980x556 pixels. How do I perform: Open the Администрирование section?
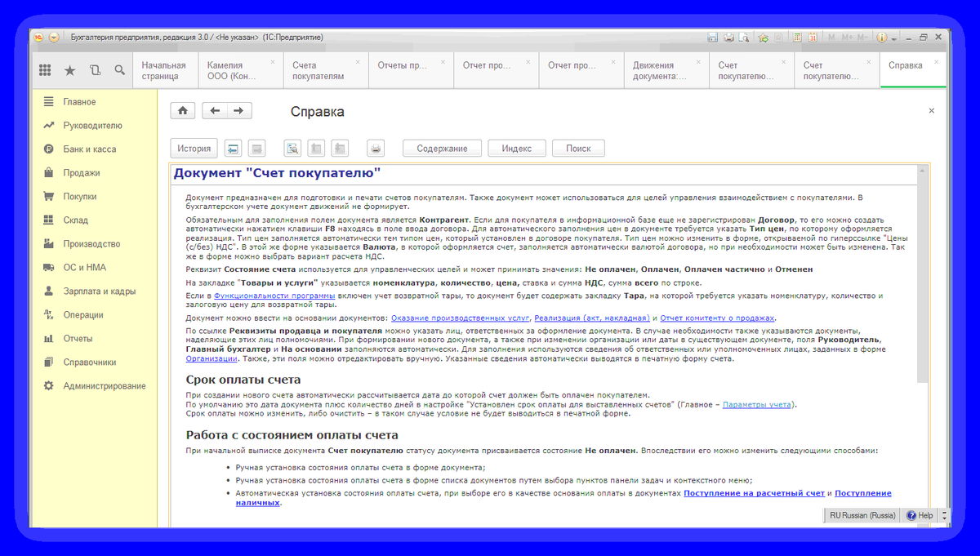[x=105, y=386]
